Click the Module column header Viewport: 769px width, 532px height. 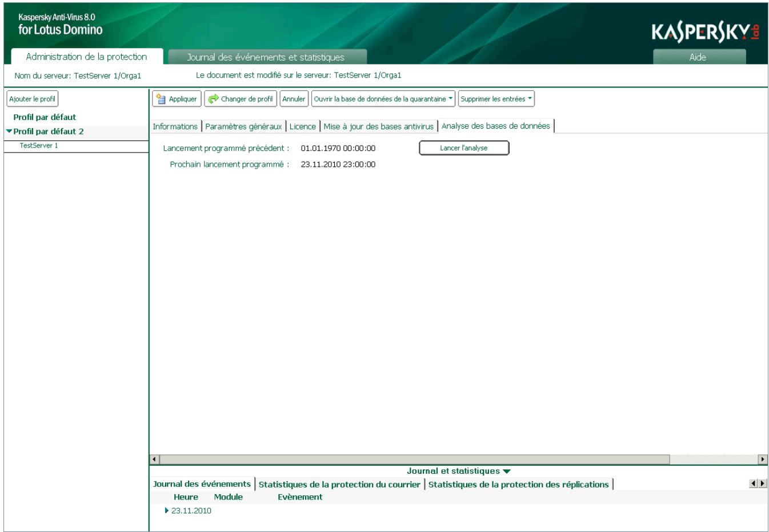(x=229, y=497)
